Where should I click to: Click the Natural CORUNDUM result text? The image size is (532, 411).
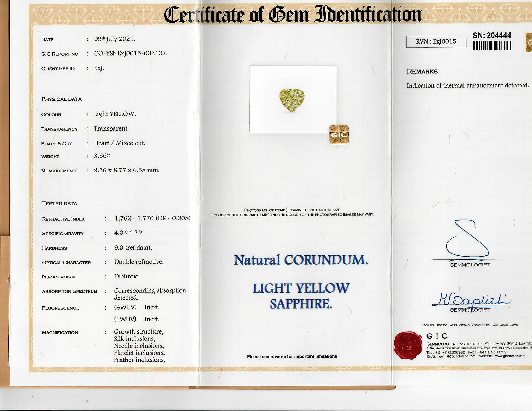click(301, 260)
